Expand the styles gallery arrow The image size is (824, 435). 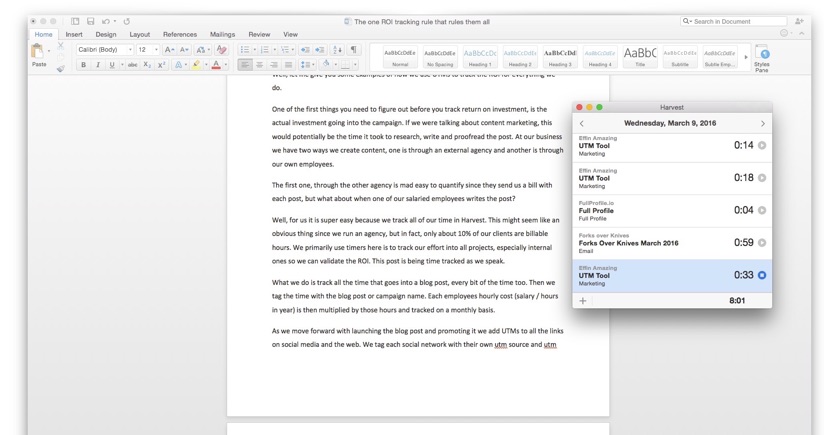coord(746,57)
